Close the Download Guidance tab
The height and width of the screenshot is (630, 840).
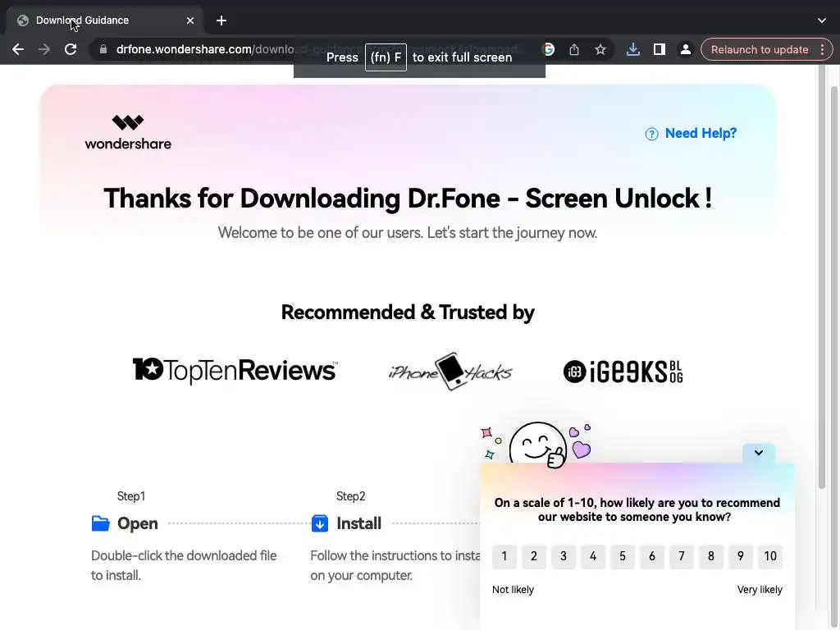pos(190,21)
